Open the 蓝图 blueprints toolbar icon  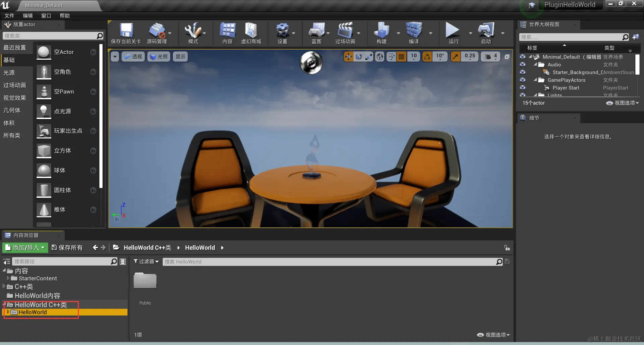pos(317,33)
